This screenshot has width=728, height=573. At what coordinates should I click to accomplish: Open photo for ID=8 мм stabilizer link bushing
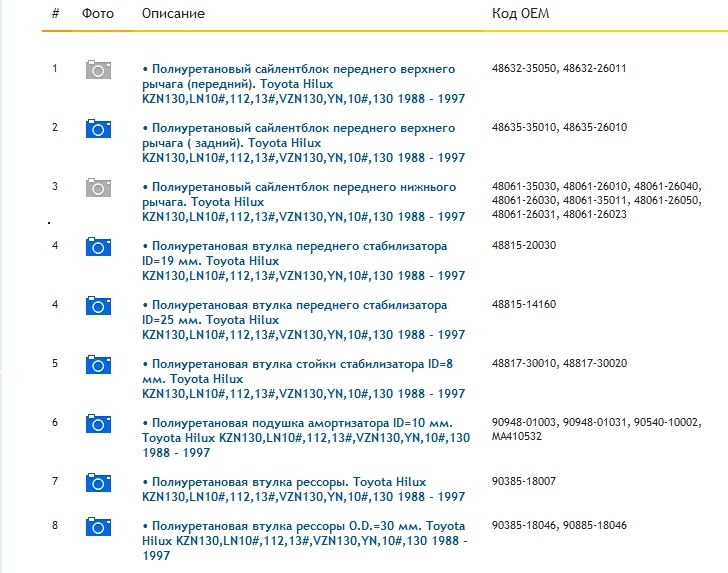coord(98,365)
